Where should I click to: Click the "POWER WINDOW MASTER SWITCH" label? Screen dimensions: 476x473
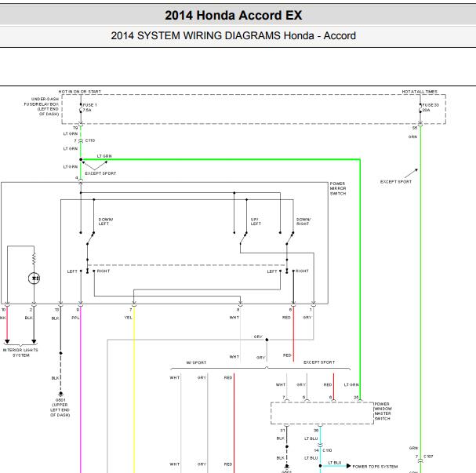pyautogui.click(x=383, y=411)
